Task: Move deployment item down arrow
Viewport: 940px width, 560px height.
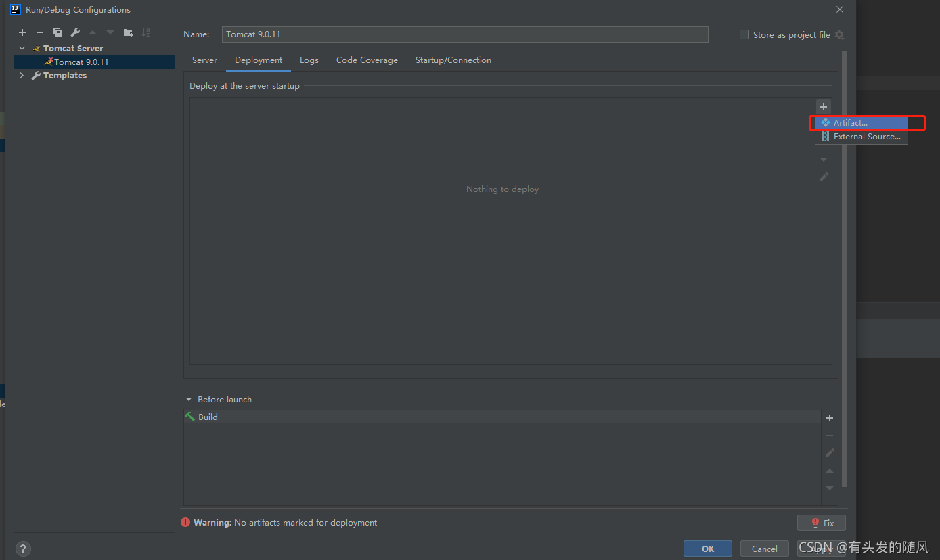Action: [x=824, y=160]
